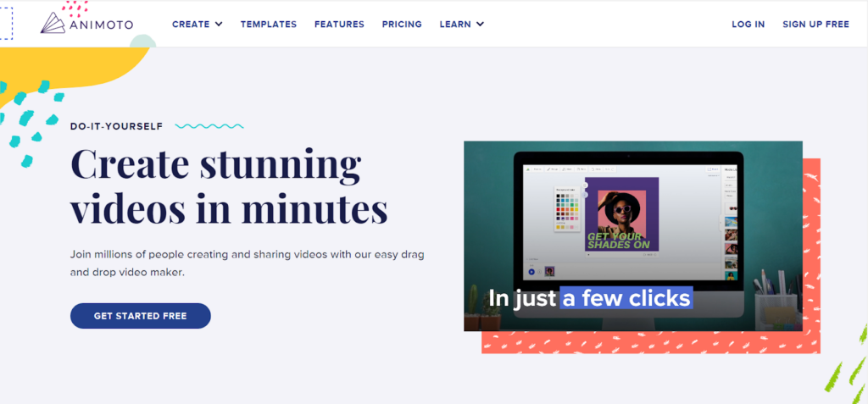
Task: Click the 'In just a few clicks' caption
Action: pos(590,298)
